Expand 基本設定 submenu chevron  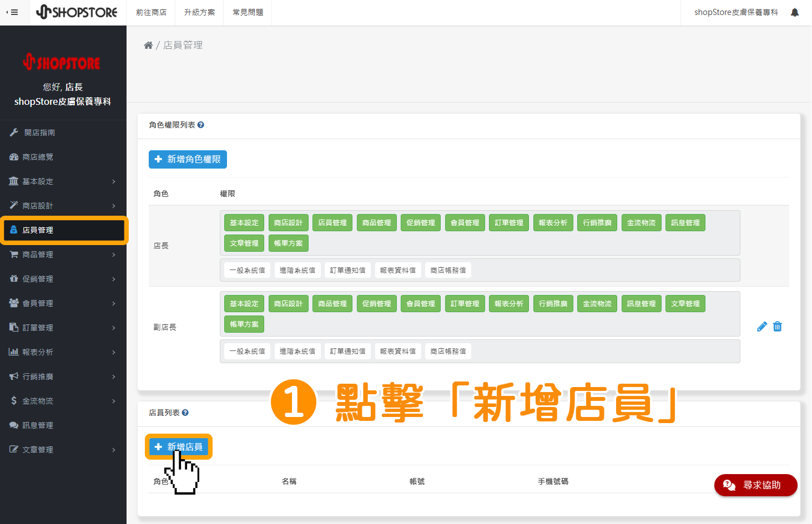(114, 181)
